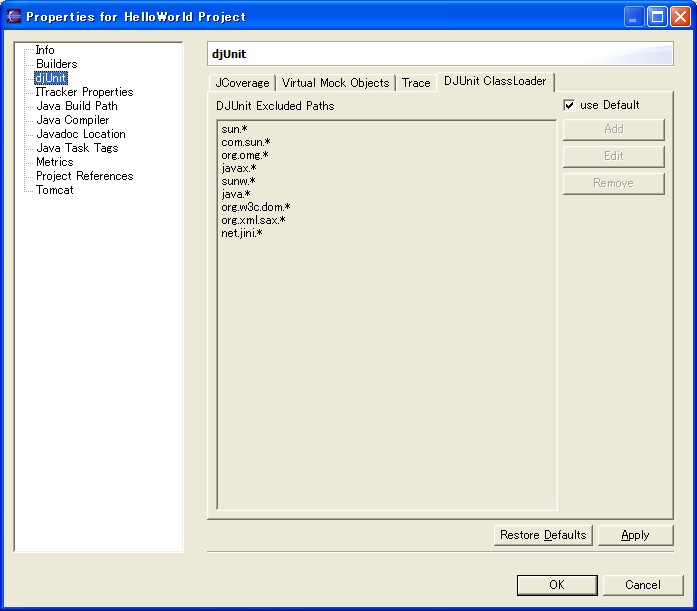Click the DJUnit Excluded Paths label
This screenshot has height=611, width=697.
[x=275, y=106]
